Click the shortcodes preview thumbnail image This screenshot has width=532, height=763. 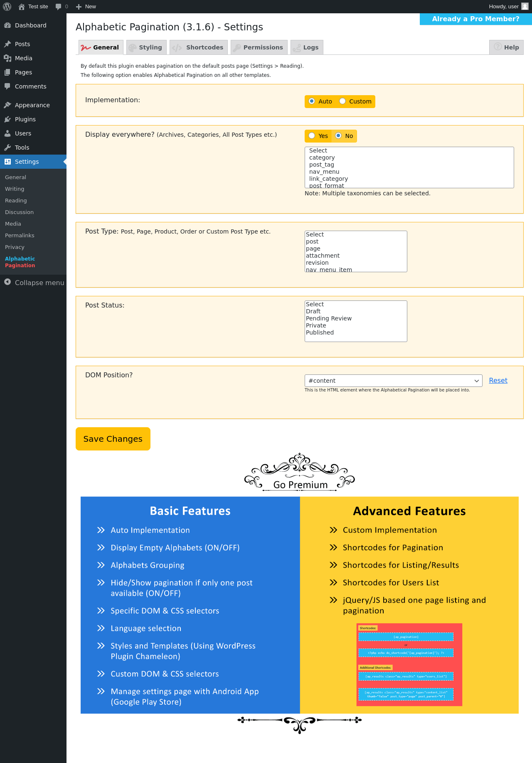pyautogui.click(x=409, y=665)
